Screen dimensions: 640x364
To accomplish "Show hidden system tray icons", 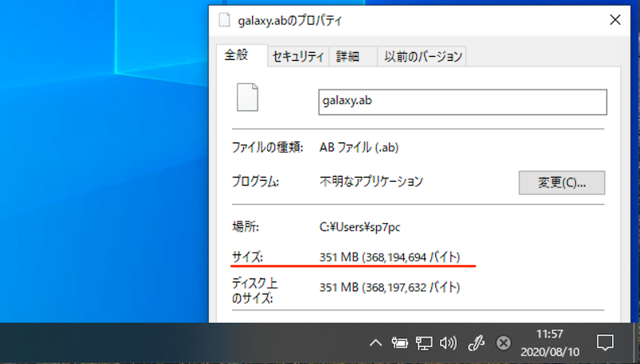I will (374, 343).
